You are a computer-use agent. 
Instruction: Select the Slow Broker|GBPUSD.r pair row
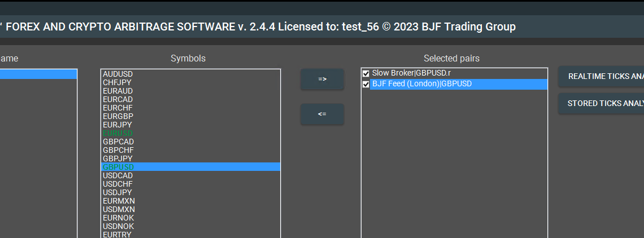coord(411,73)
